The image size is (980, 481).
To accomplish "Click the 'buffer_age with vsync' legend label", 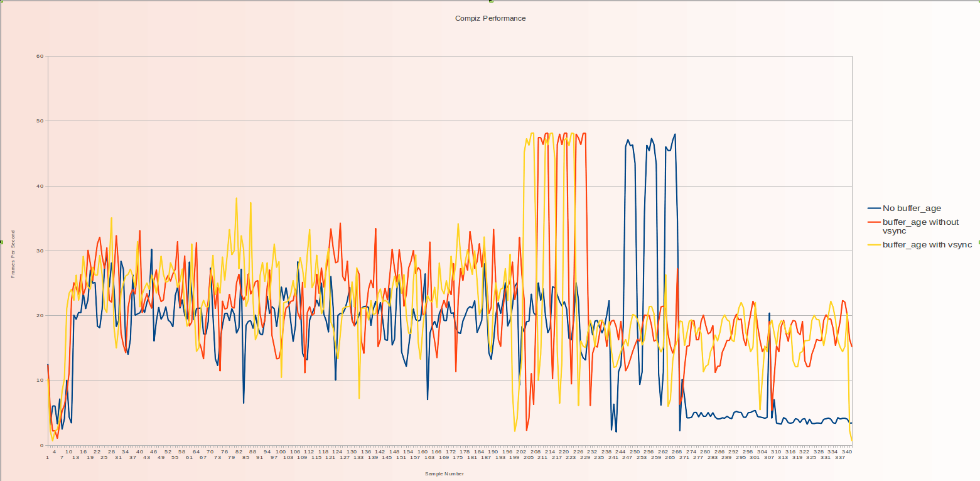I will coord(927,244).
